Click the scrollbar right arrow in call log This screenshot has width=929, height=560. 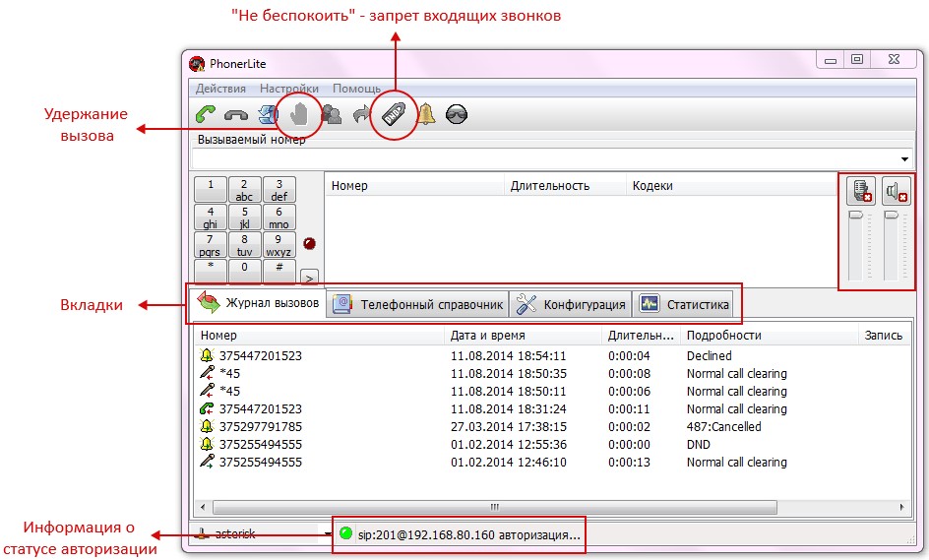pos(901,507)
